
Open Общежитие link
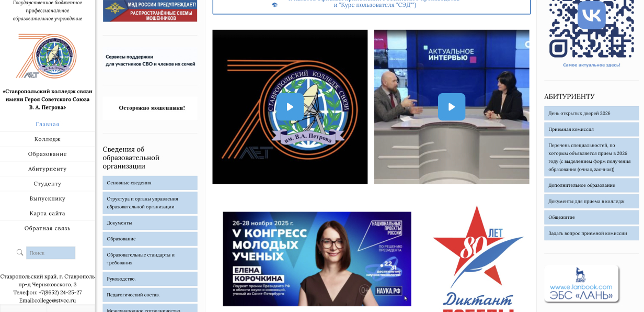click(591, 217)
